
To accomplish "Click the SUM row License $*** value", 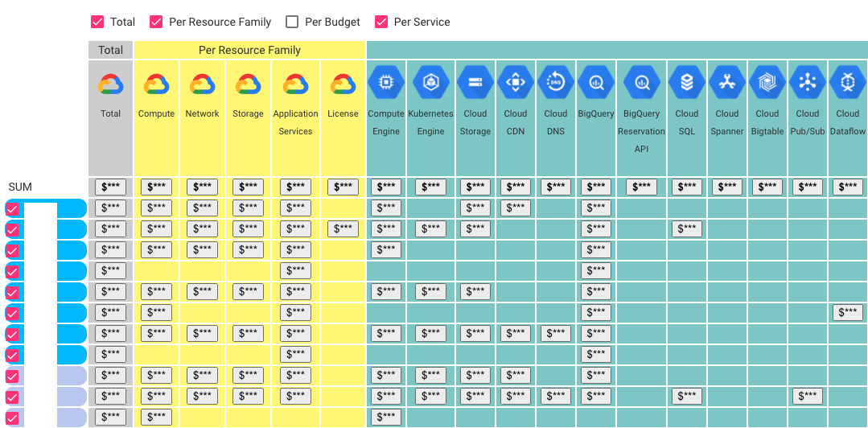I will 343,187.
